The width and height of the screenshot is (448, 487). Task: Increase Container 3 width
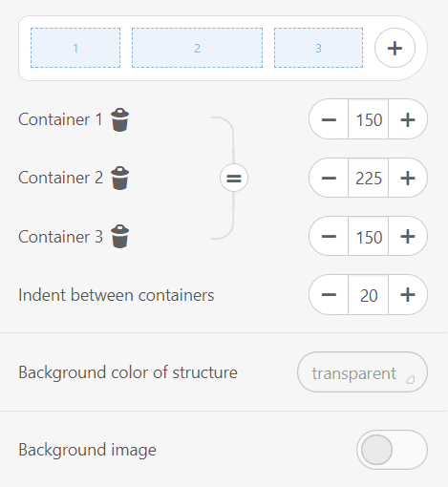[x=408, y=236]
